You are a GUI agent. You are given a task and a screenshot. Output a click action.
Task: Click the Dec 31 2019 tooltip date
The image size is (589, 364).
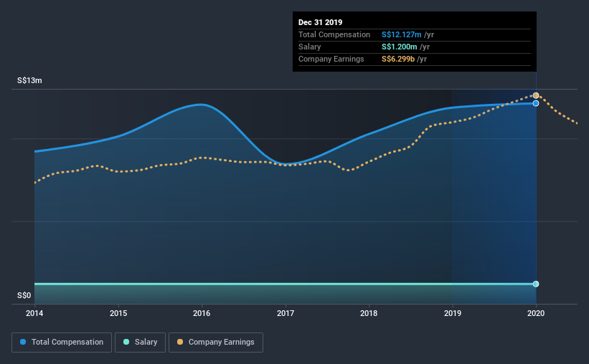tap(321, 22)
